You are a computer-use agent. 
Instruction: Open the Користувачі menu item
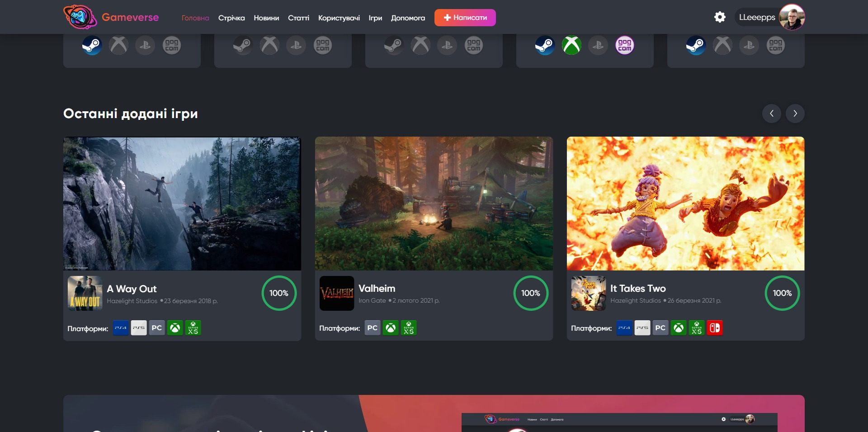point(339,18)
